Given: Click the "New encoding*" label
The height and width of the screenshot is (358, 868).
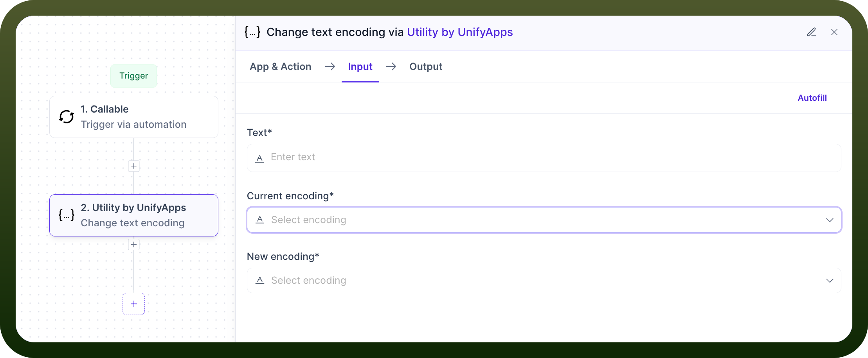Looking at the screenshot, I should pyautogui.click(x=283, y=256).
